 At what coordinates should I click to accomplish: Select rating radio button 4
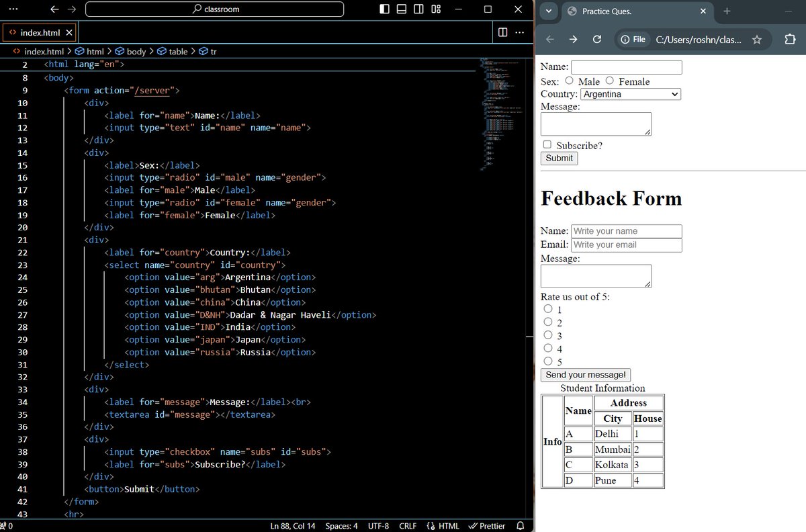[x=548, y=348]
